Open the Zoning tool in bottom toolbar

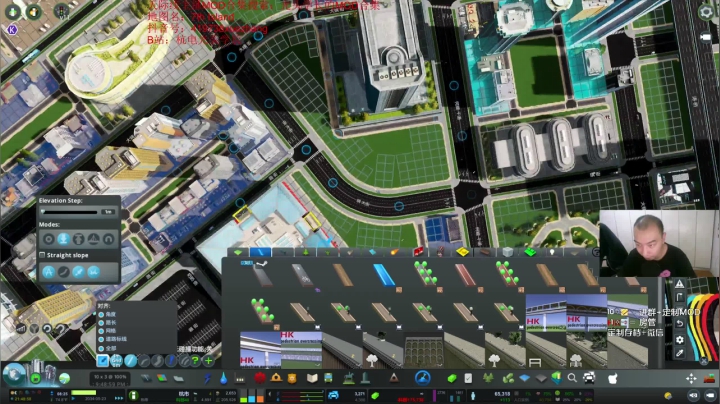pyautogui.click(x=162, y=378)
